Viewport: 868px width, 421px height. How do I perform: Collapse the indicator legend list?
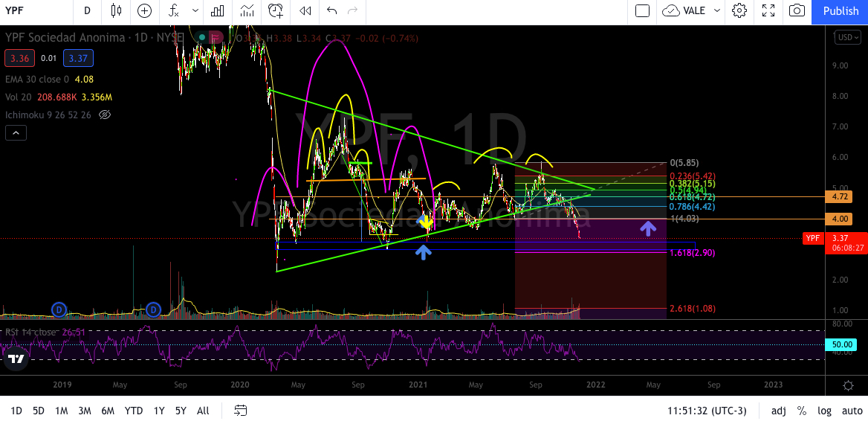[x=16, y=132]
